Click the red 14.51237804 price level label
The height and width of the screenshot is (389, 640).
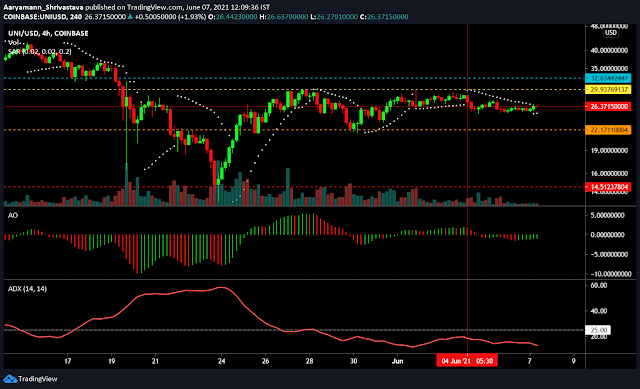608,187
